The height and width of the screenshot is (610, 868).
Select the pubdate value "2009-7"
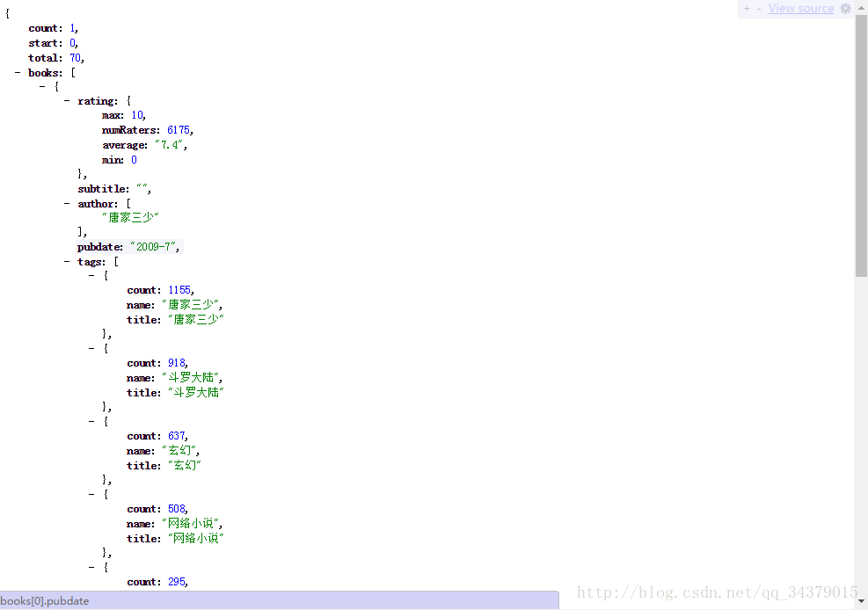tap(153, 247)
